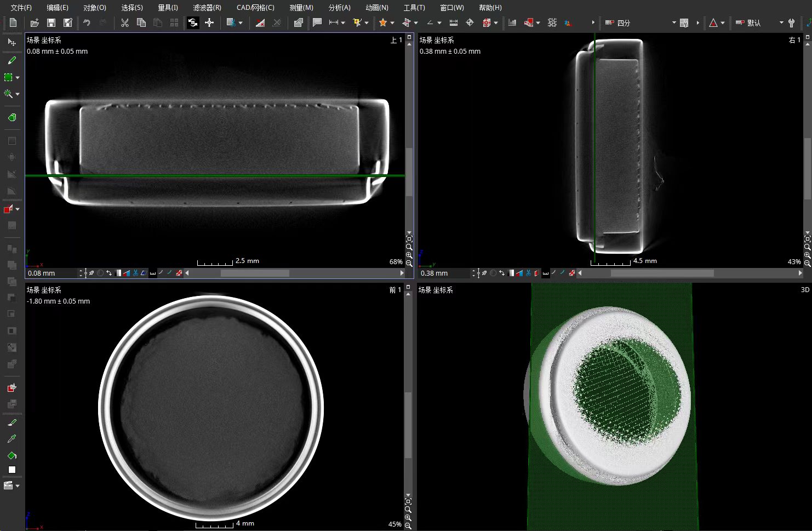Click the 68% zoom value in top view
The width and height of the screenshot is (812, 531).
[x=396, y=262]
